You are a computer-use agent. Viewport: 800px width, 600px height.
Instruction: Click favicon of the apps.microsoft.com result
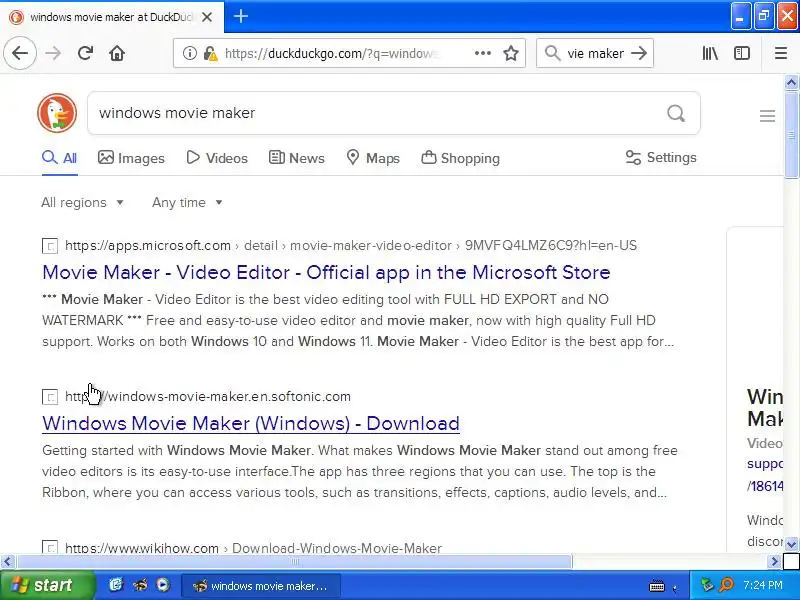[50, 246]
